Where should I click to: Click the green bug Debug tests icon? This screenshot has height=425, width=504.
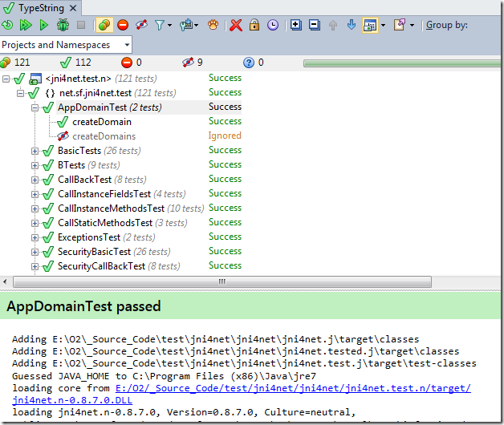tap(62, 26)
